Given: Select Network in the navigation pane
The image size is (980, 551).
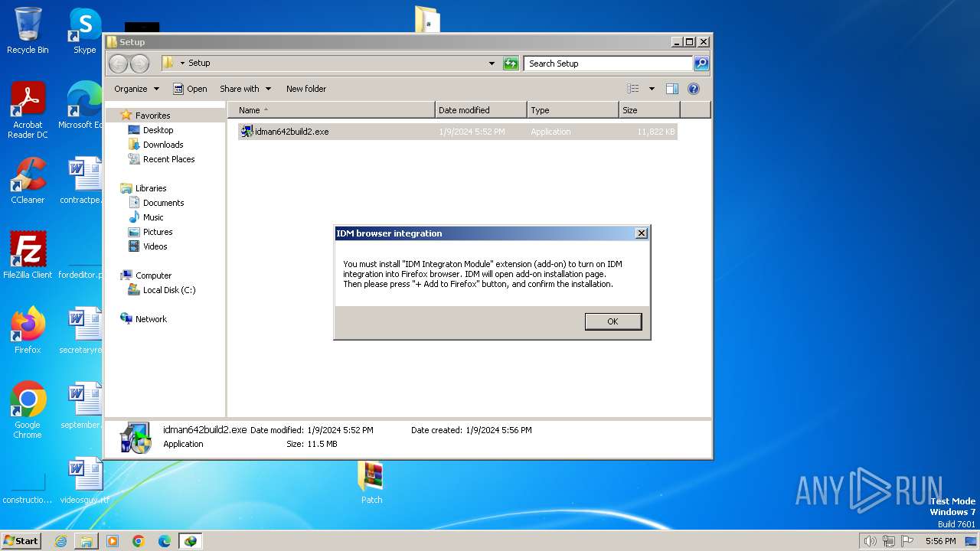Looking at the screenshot, I should pyautogui.click(x=151, y=319).
